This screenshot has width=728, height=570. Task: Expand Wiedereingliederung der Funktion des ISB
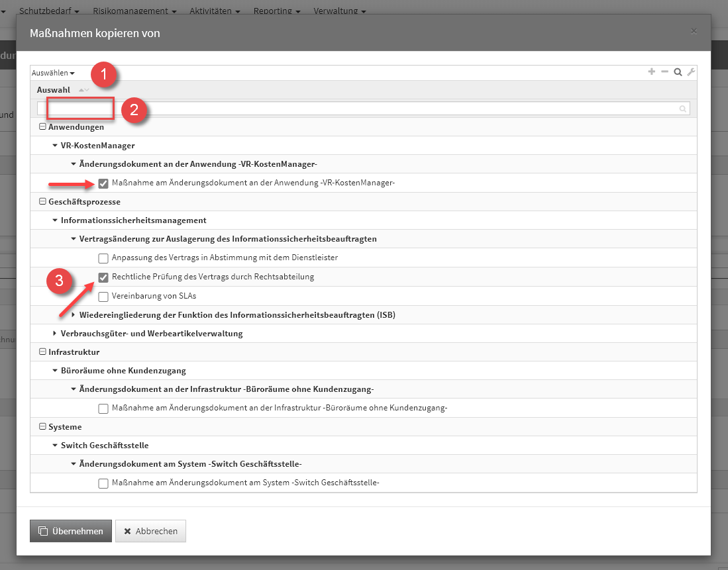(x=74, y=314)
